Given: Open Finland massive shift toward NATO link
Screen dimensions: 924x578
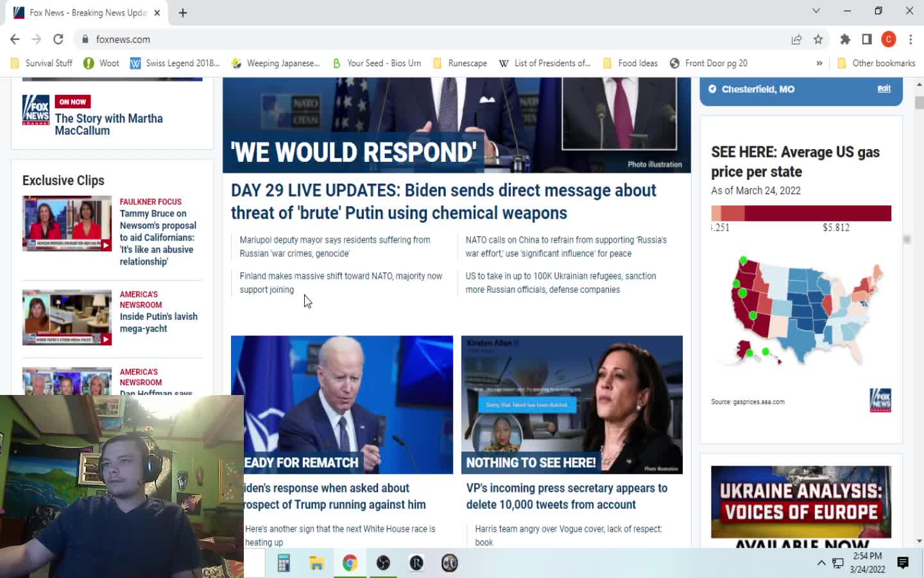Looking at the screenshot, I should (341, 283).
